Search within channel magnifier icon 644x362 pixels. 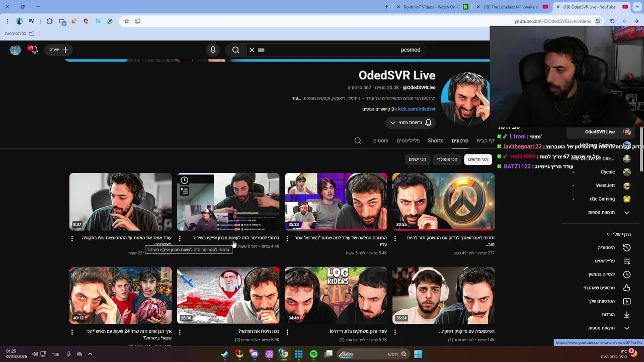358,141
